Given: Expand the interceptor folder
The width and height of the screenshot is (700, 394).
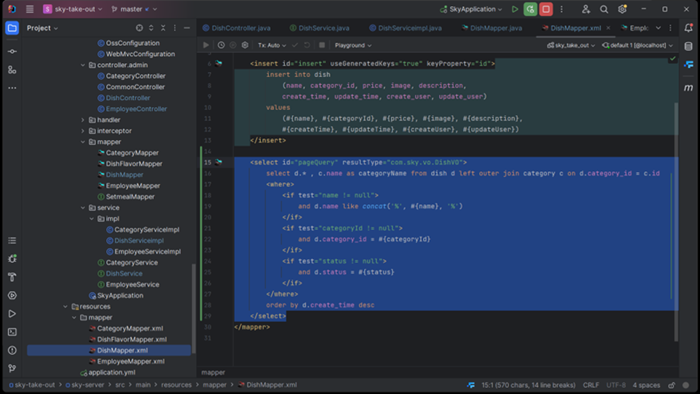Looking at the screenshot, I should 83,131.
